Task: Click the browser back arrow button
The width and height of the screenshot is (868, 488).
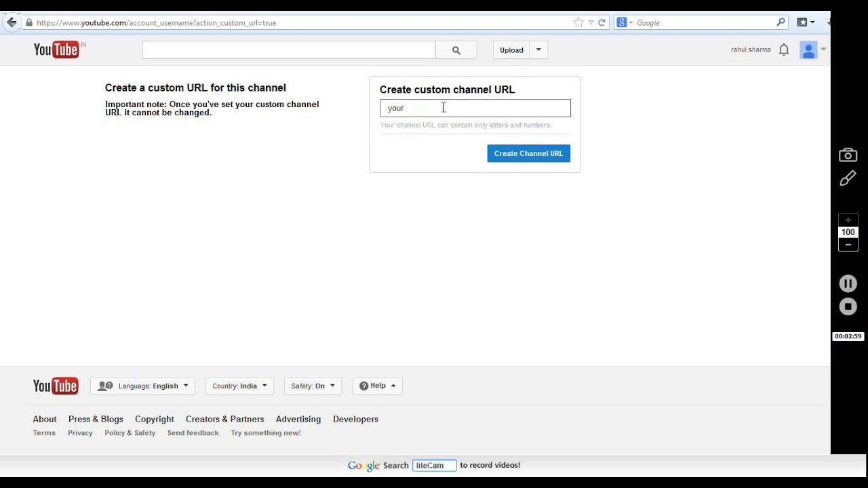Action: [x=12, y=22]
